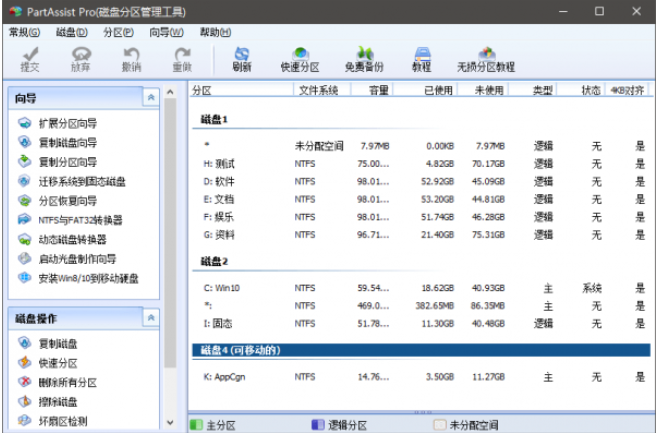Select partition H: 测试
The height and width of the screenshot is (433, 656).
coord(421,164)
